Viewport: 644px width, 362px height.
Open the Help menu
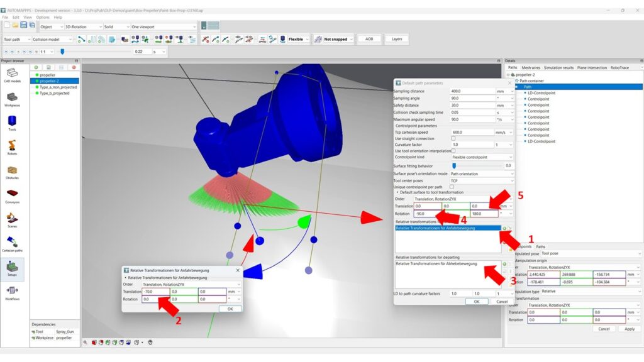click(x=58, y=17)
